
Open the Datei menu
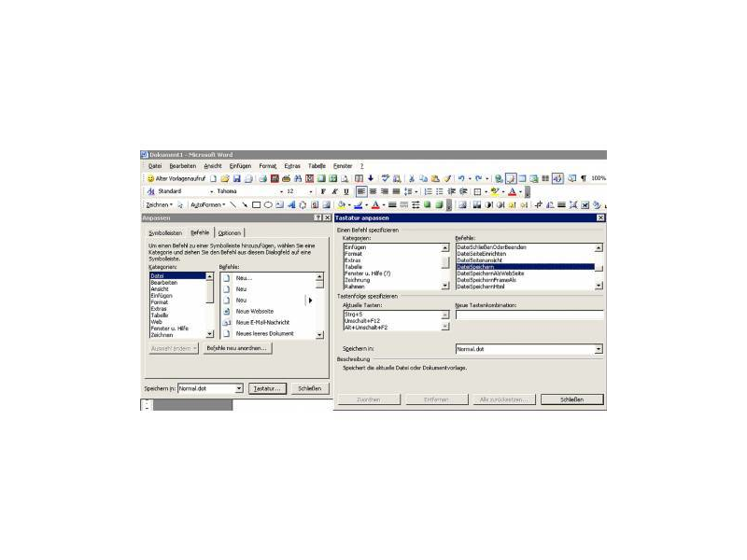point(155,166)
